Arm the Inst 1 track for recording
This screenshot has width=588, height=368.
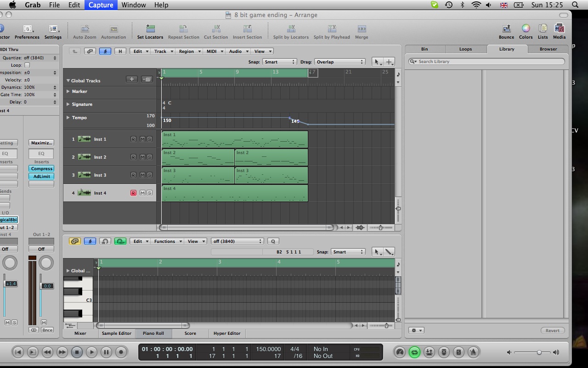click(133, 139)
